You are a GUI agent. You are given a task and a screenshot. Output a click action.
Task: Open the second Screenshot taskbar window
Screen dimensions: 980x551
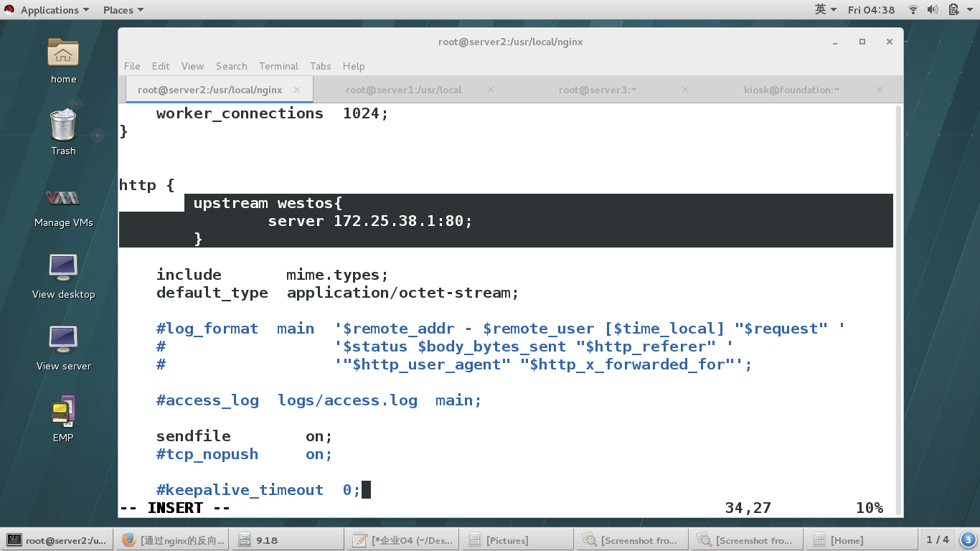pos(747,540)
